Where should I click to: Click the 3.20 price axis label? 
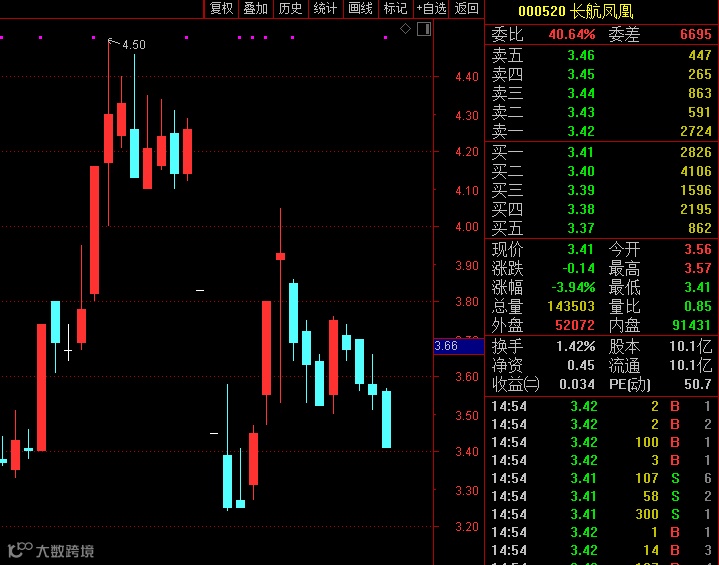coord(467,527)
